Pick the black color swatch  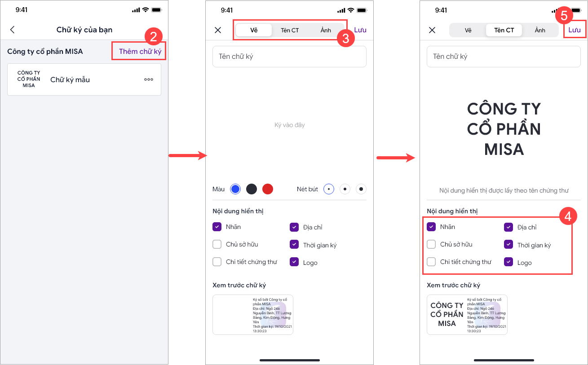coord(251,189)
